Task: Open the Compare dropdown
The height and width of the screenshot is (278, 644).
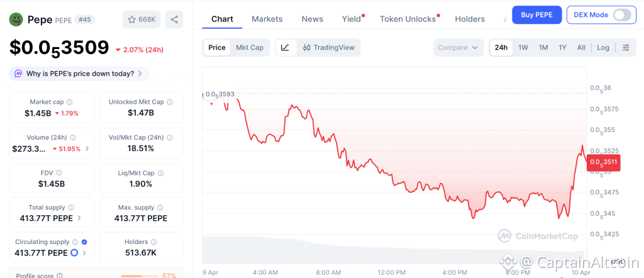Action: coord(458,48)
